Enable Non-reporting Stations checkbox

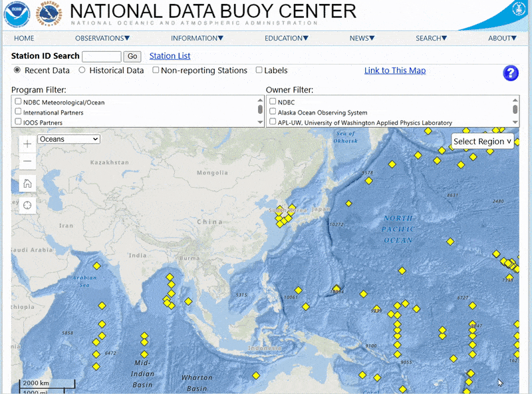(x=156, y=70)
